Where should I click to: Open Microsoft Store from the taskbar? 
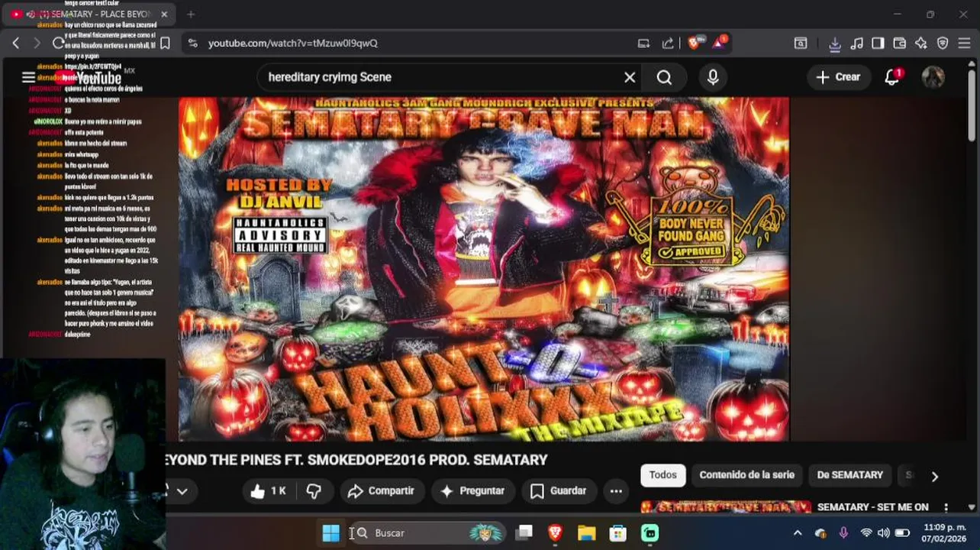tap(617, 533)
